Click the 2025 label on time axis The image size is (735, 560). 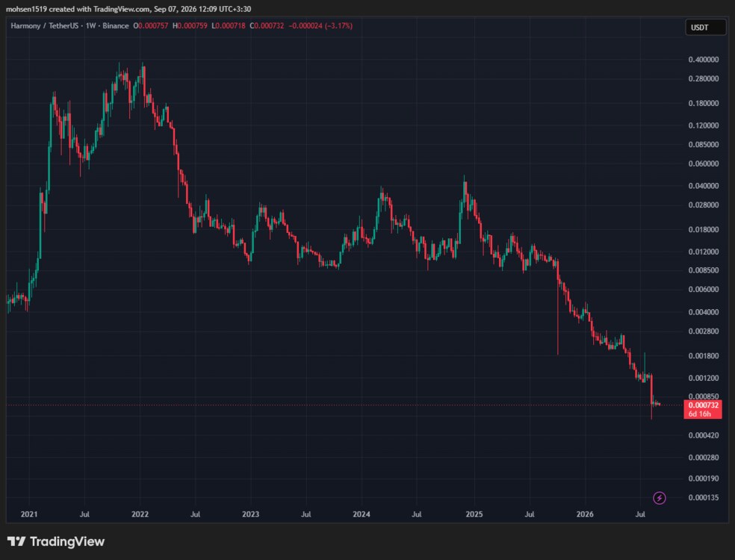[474, 514]
